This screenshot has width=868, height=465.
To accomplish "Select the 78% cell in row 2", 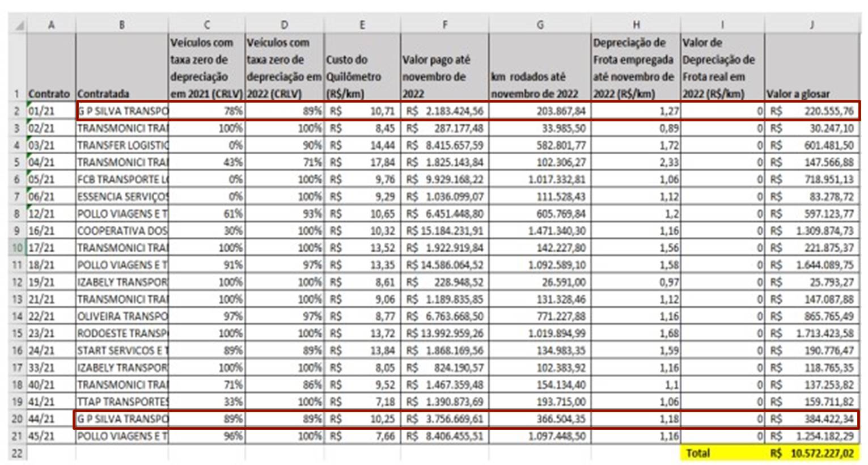I will coord(207,111).
